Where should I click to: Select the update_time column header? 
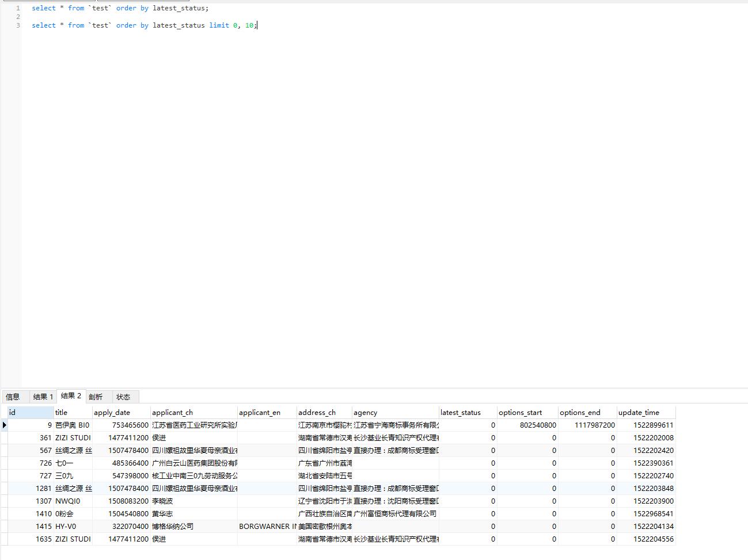click(646, 413)
